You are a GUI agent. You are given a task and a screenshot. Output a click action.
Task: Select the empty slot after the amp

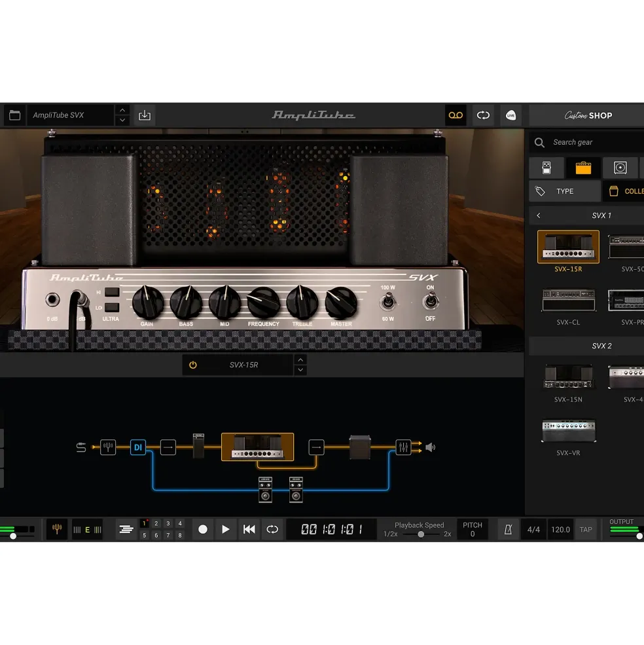point(316,447)
